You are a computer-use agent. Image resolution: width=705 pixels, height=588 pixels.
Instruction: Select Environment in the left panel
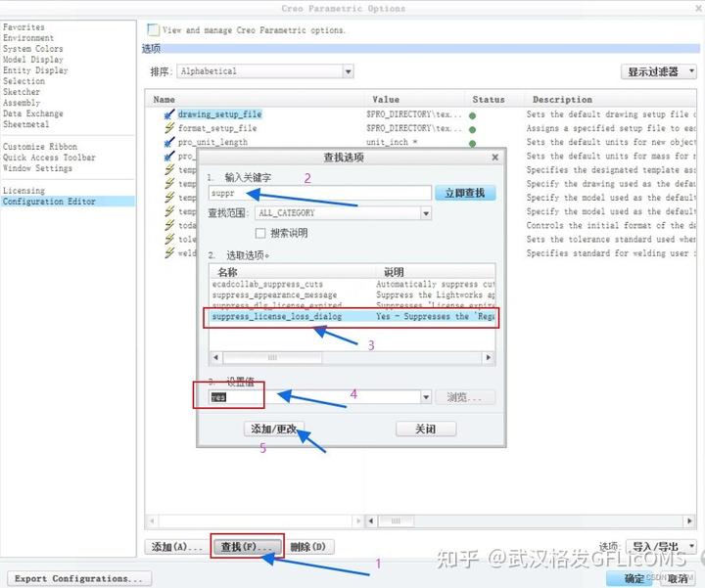pyautogui.click(x=28, y=38)
